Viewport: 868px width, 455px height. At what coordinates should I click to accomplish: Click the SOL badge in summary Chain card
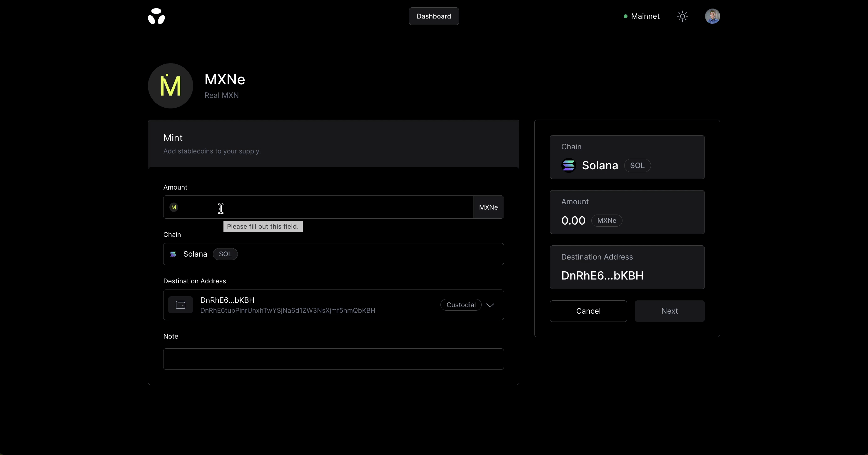(637, 165)
